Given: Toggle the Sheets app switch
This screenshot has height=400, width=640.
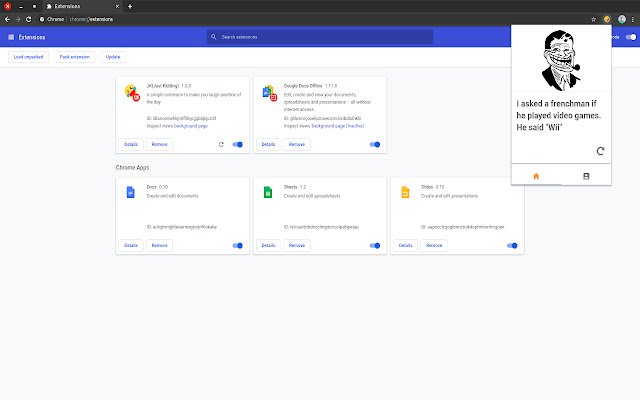Looking at the screenshot, I should pyautogui.click(x=375, y=246).
